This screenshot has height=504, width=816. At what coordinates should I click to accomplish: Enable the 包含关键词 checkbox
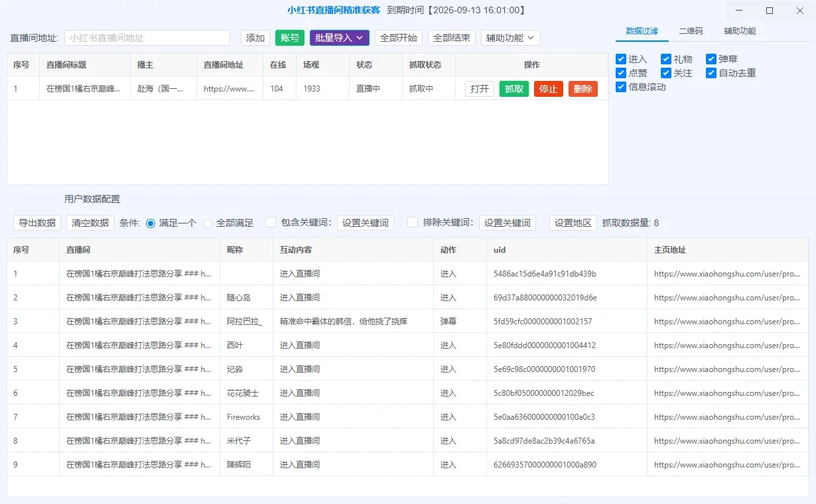click(x=271, y=222)
